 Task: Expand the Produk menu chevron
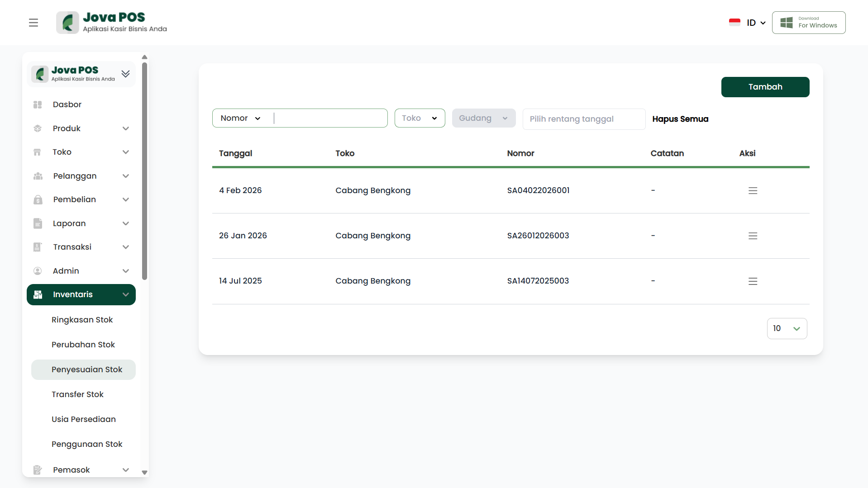[126, 128]
